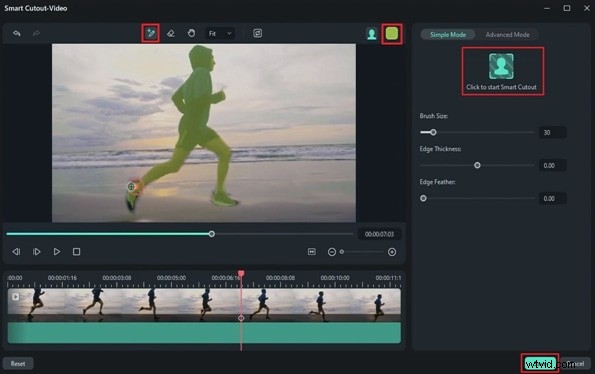595x374 pixels.
Task: Open the Fit zoom dropdown
Action: tap(220, 34)
